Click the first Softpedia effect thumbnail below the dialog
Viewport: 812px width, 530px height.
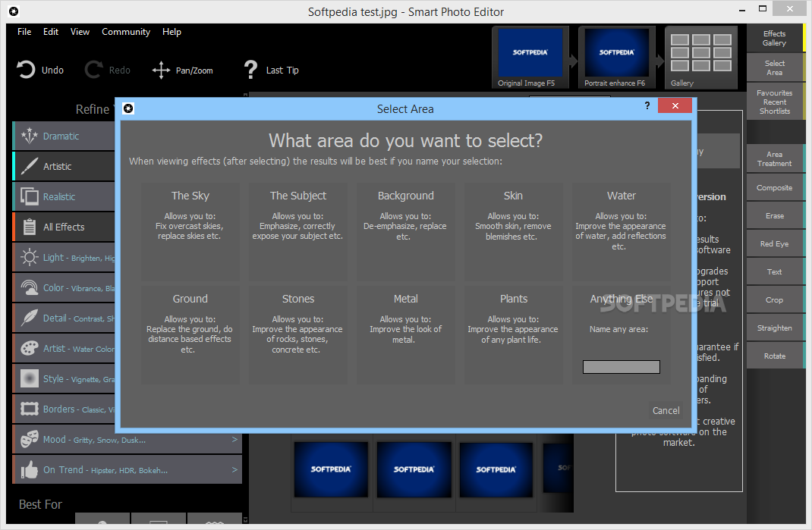[331, 469]
